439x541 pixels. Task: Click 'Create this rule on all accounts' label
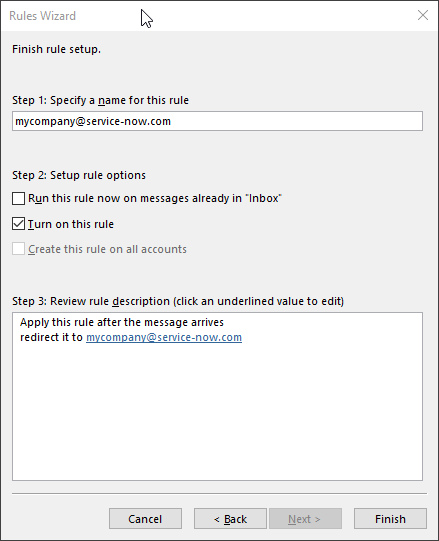coord(107,249)
